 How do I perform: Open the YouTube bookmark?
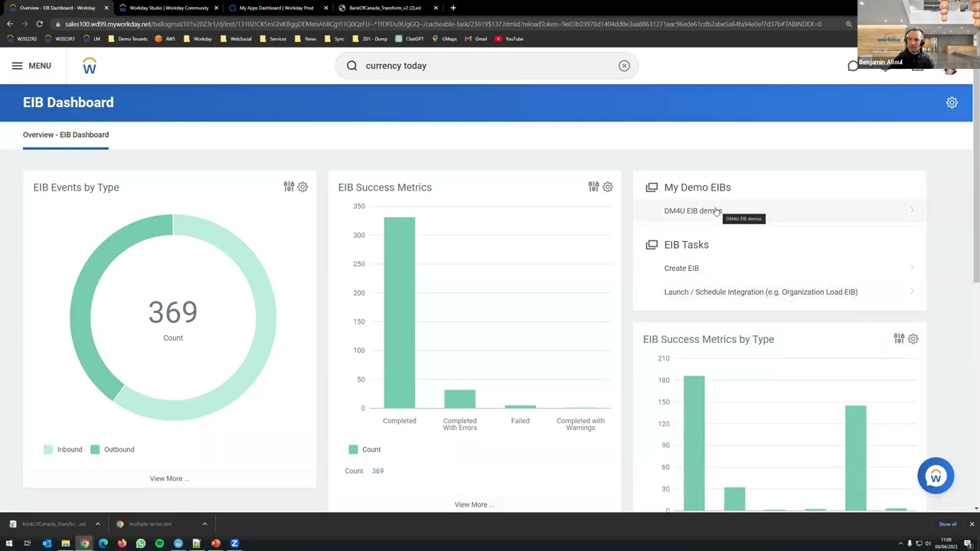[x=509, y=39]
